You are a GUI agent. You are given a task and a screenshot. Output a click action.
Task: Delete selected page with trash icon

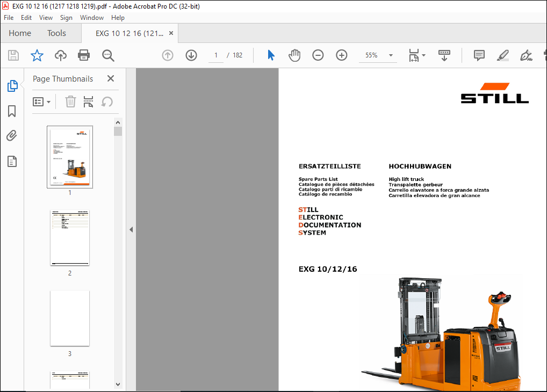click(x=70, y=102)
